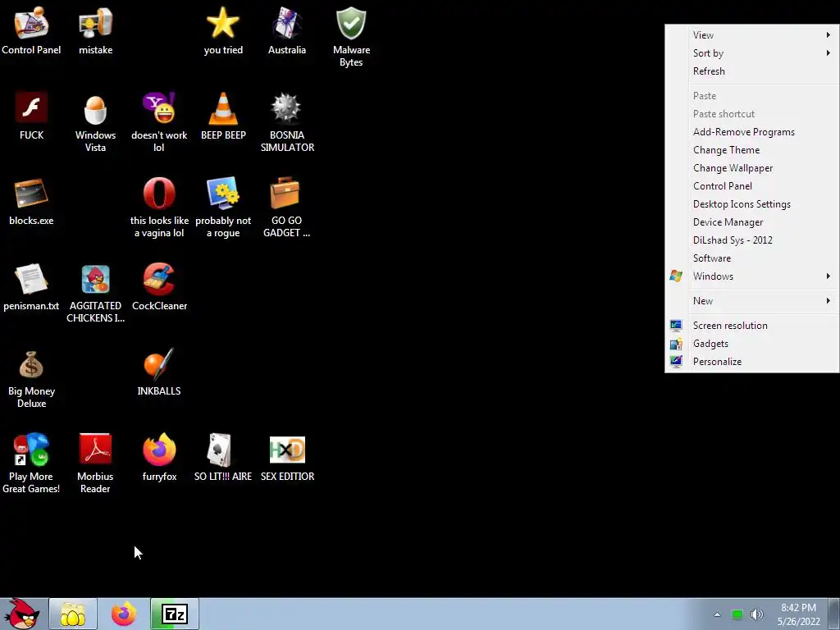The height and width of the screenshot is (630, 840).
Task: Expand the View submenu
Action: pos(752,34)
